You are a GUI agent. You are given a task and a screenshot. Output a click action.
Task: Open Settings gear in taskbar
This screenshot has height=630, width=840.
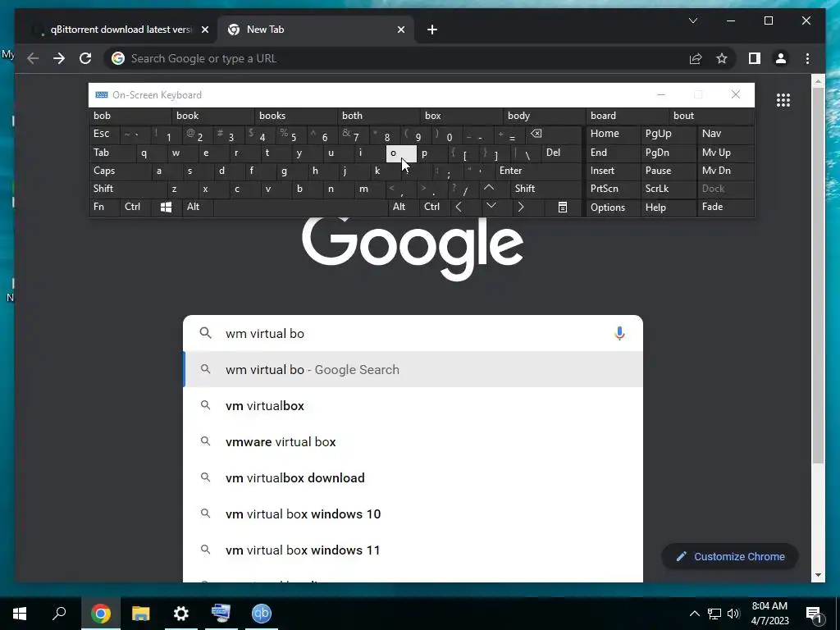click(x=181, y=614)
